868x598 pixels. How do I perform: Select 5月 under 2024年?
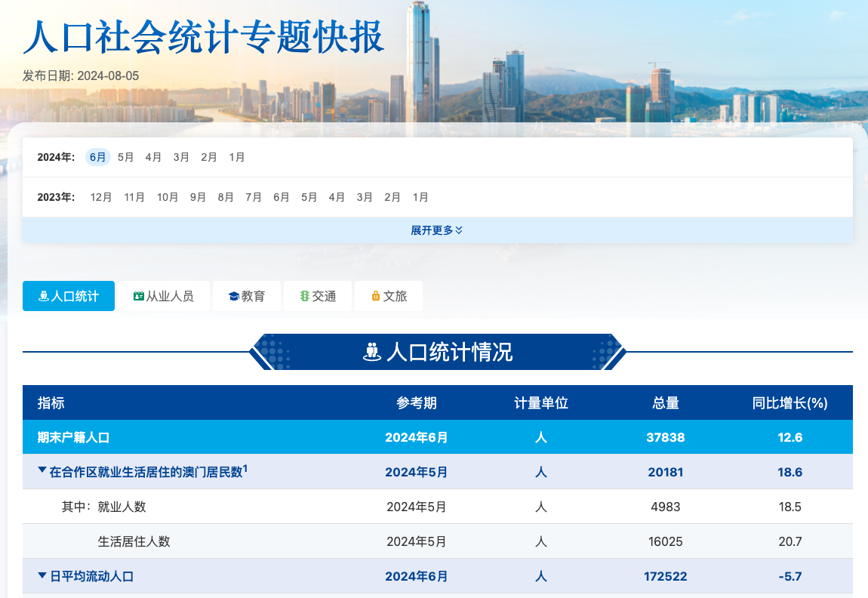(x=125, y=157)
